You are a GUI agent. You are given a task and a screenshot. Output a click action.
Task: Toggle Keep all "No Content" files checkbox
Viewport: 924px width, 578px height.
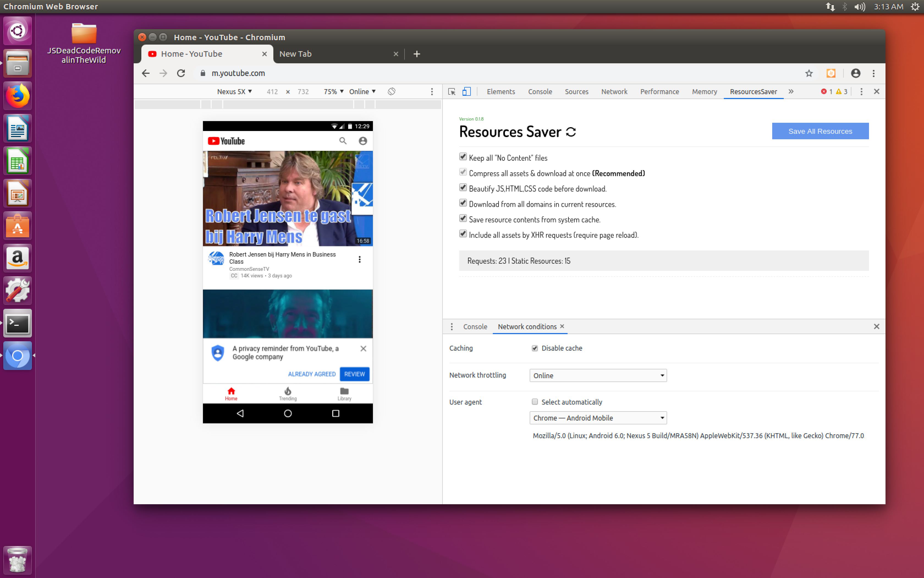coord(463,157)
